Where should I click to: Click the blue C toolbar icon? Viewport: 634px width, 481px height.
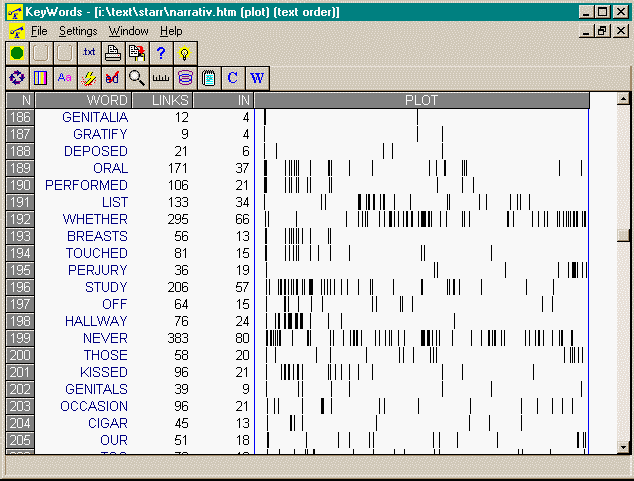coord(233,77)
